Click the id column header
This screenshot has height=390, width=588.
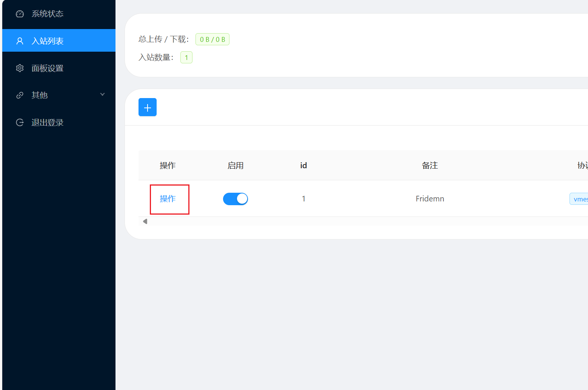[x=303, y=166]
